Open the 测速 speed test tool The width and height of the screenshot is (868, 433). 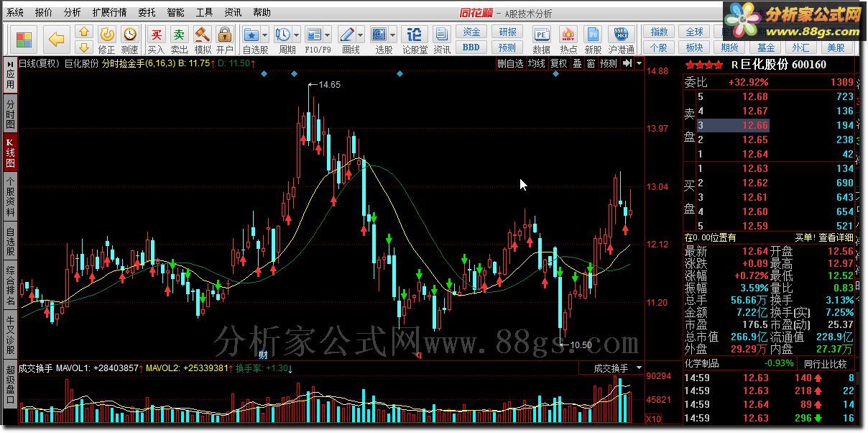click(129, 40)
